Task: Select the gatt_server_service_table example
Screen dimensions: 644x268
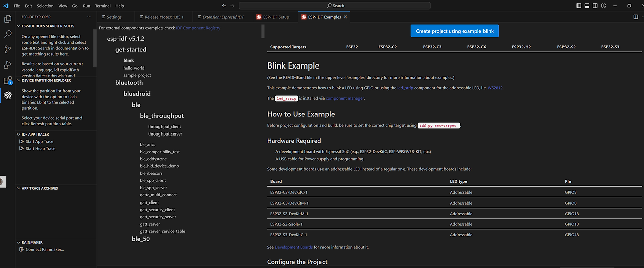Action: (x=163, y=231)
